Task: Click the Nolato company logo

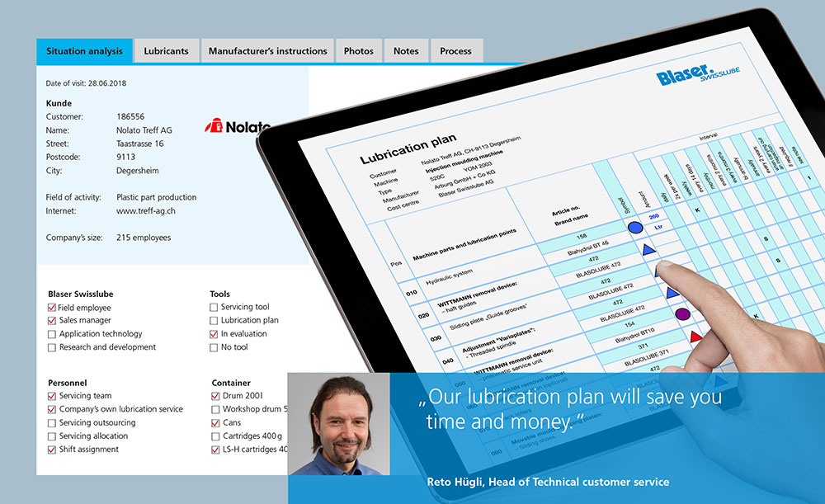Action: pos(237,126)
